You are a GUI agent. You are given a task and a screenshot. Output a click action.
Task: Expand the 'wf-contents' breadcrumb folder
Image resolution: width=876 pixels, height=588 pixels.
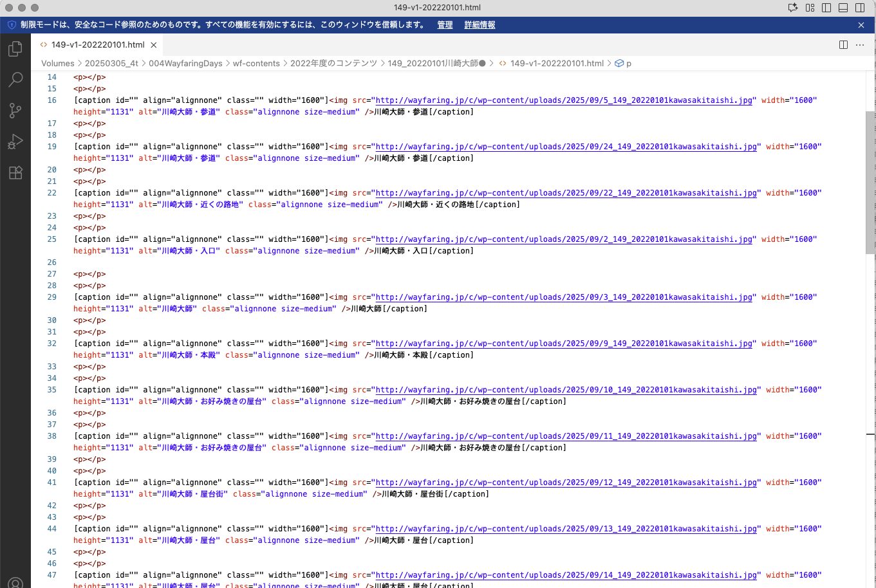click(256, 63)
